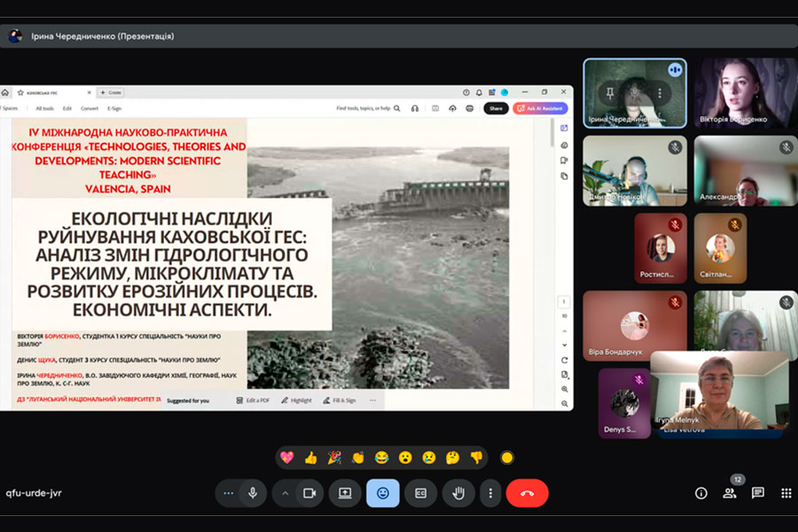Raise your hand in the meeting

pyautogui.click(x=458, y=493)
